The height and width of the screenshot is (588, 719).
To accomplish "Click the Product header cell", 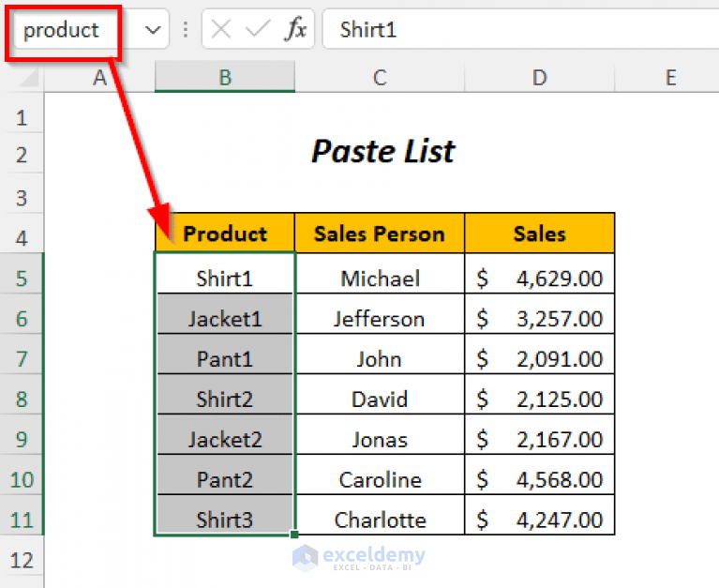I will [x=225, y=234].
